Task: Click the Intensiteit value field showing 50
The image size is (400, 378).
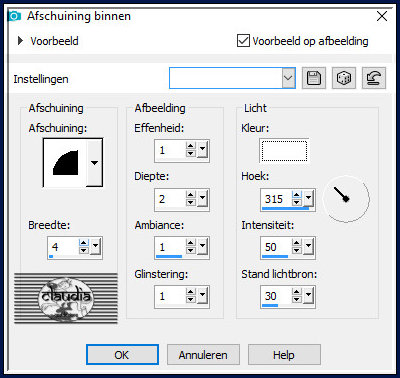Action: pos(276,247)
